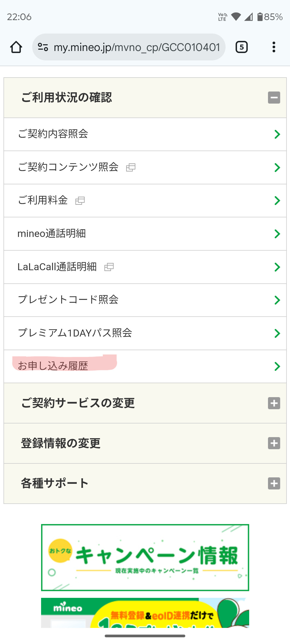Open プレゼントコード照会 menu item
Image resolution: width=290 pixels, height=644 pixels.
(x=68, y=300)
